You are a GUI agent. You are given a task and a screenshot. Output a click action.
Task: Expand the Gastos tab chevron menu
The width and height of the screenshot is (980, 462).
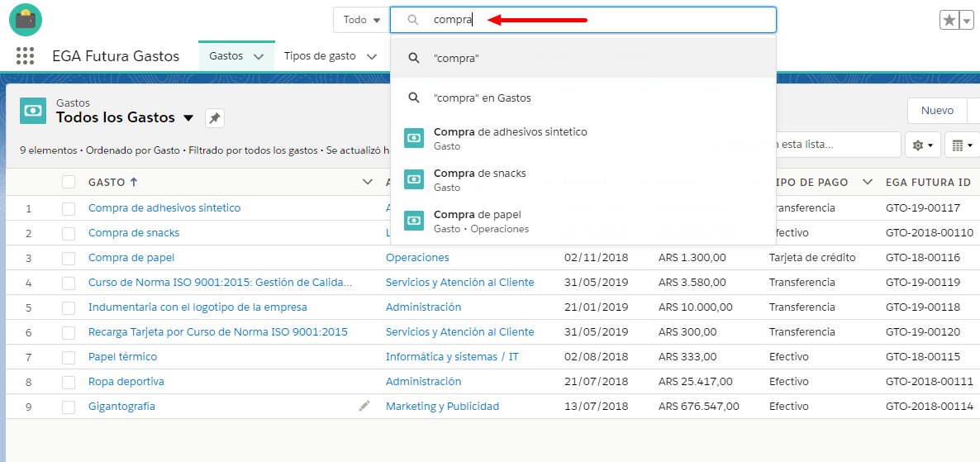259,56
